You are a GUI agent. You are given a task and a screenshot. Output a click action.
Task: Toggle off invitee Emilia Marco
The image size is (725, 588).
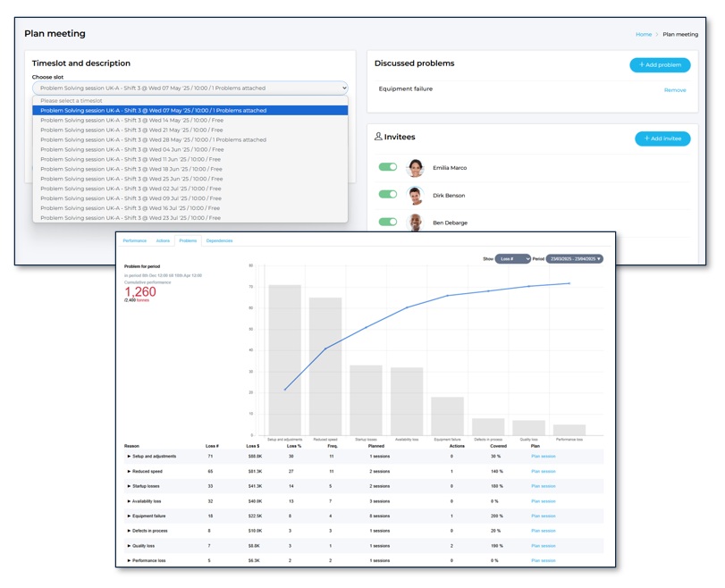point(387,167)
